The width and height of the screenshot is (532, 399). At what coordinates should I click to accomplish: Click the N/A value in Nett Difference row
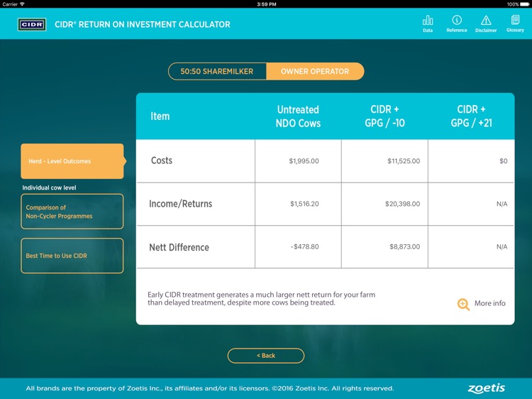tap(501, 246)
